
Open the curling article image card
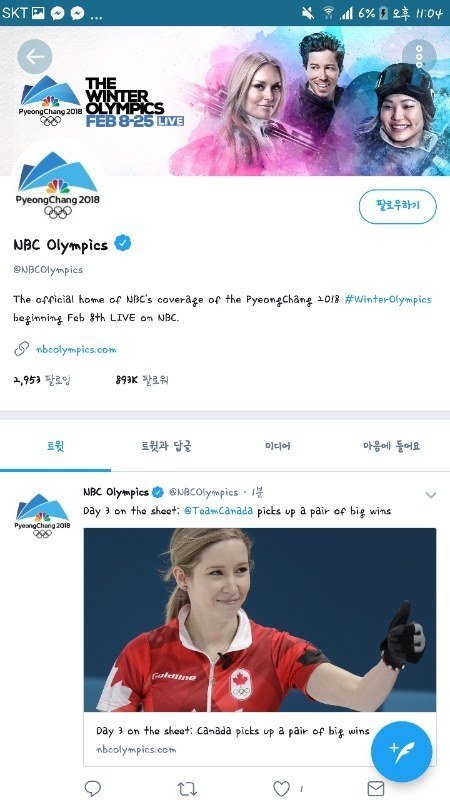coord(260,646)
